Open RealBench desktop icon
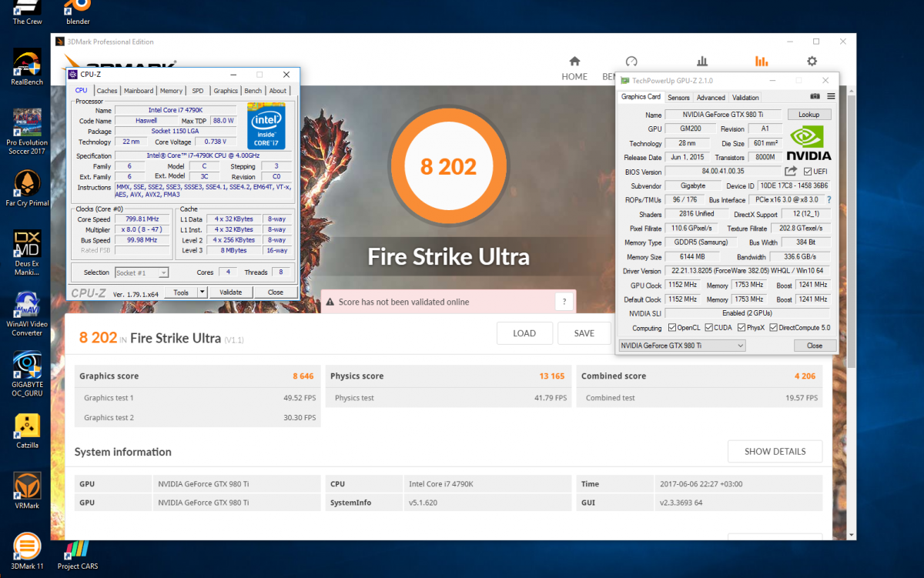The image size is (924, 578). click(27, 67)
